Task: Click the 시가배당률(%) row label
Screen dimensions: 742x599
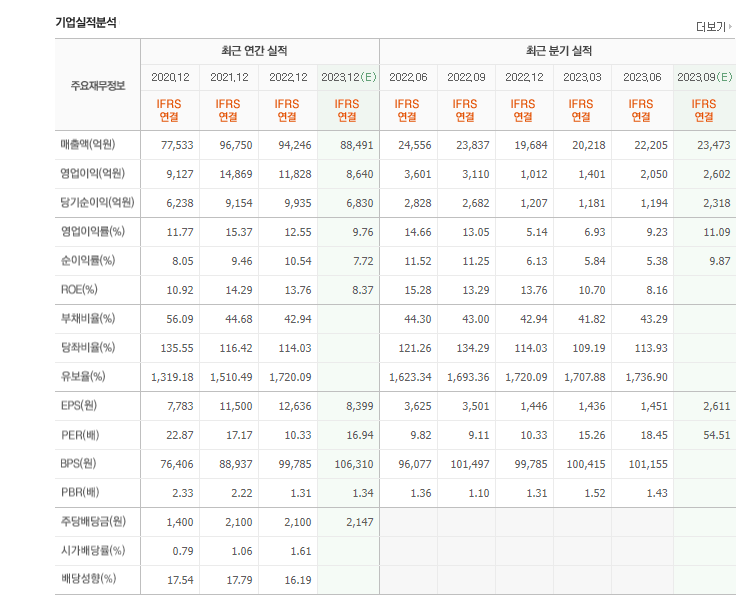Action: tap(93, 550)
